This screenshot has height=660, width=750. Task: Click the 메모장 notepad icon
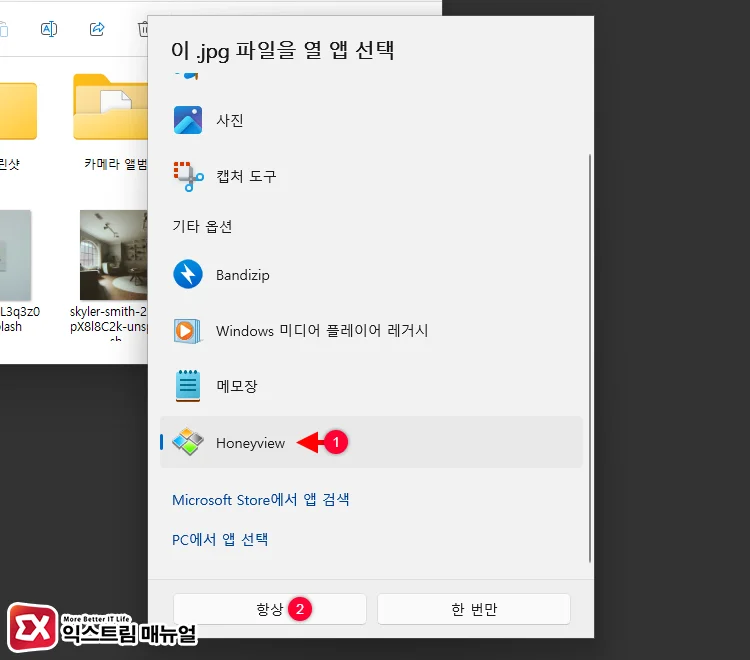coord(188,385)
